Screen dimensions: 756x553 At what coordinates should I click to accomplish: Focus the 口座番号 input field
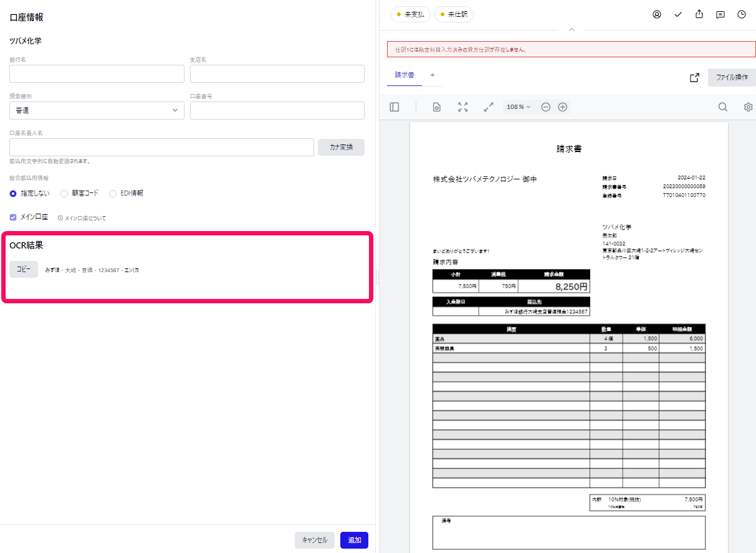tap(277, 110)
